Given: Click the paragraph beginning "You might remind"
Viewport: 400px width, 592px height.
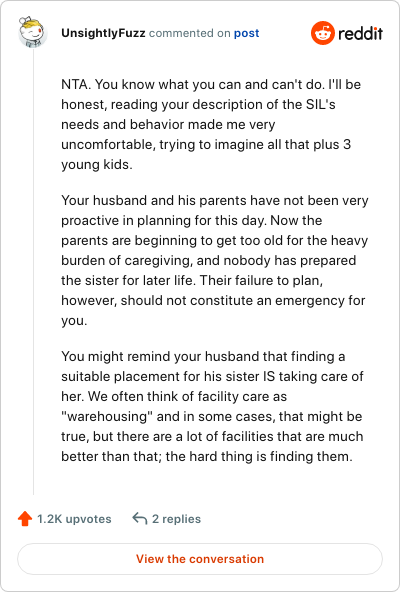Looking at the screenshot, I should (212, 406).
